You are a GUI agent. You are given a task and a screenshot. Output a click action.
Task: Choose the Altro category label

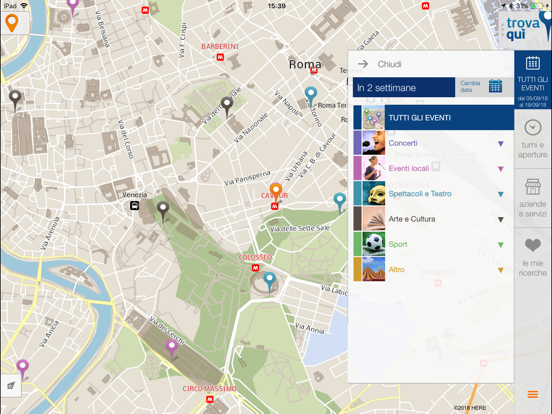coord(396,270)
